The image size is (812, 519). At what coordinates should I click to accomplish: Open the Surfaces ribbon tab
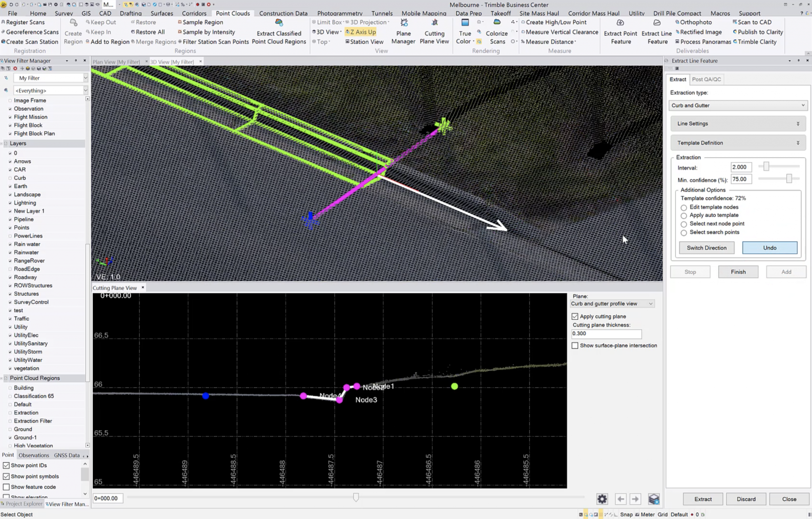point(162,13)
